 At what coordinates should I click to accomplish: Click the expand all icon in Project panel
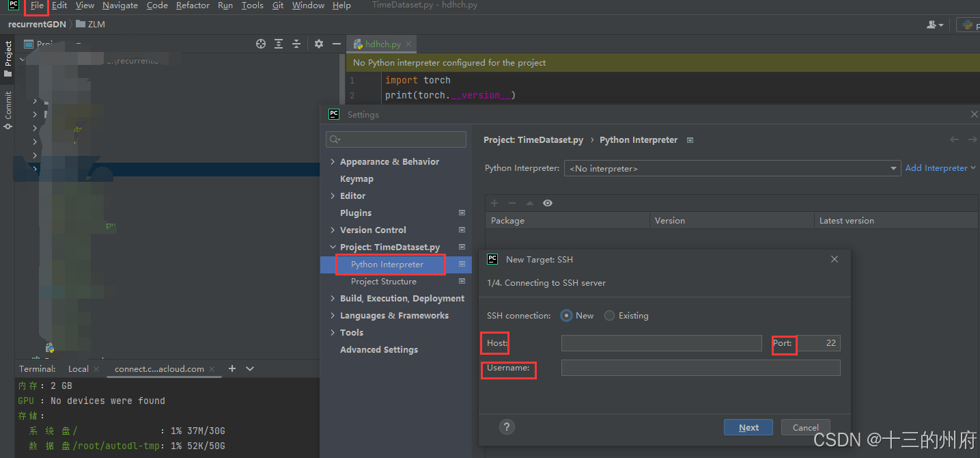[x=279, y=44]
